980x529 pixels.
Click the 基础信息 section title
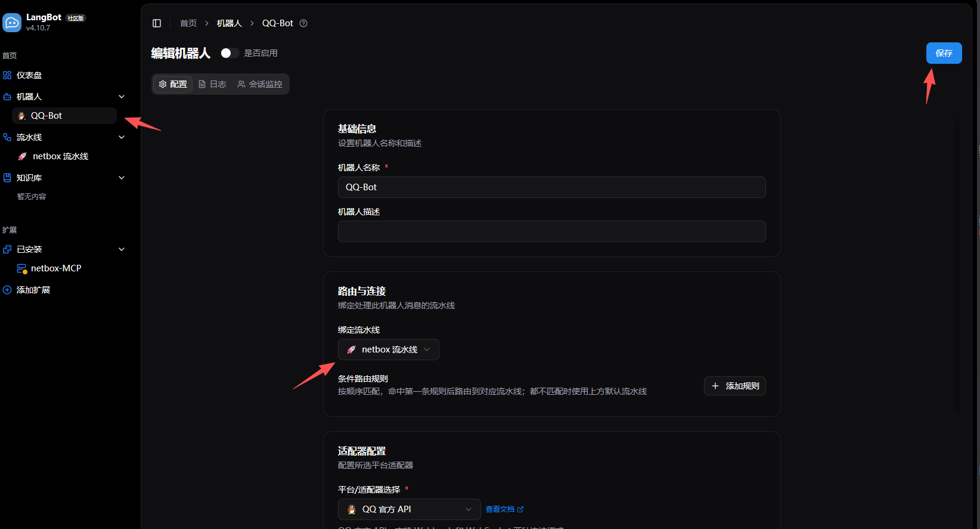357,129
